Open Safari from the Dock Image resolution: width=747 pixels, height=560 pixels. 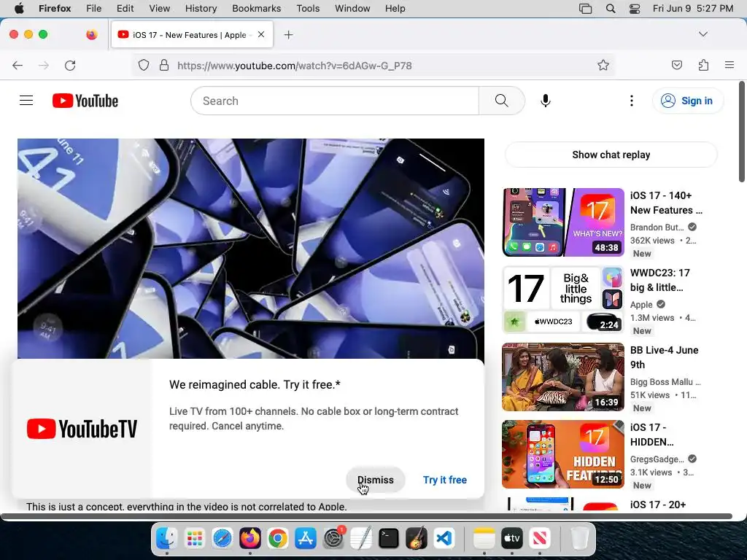[x=222, y=539]
